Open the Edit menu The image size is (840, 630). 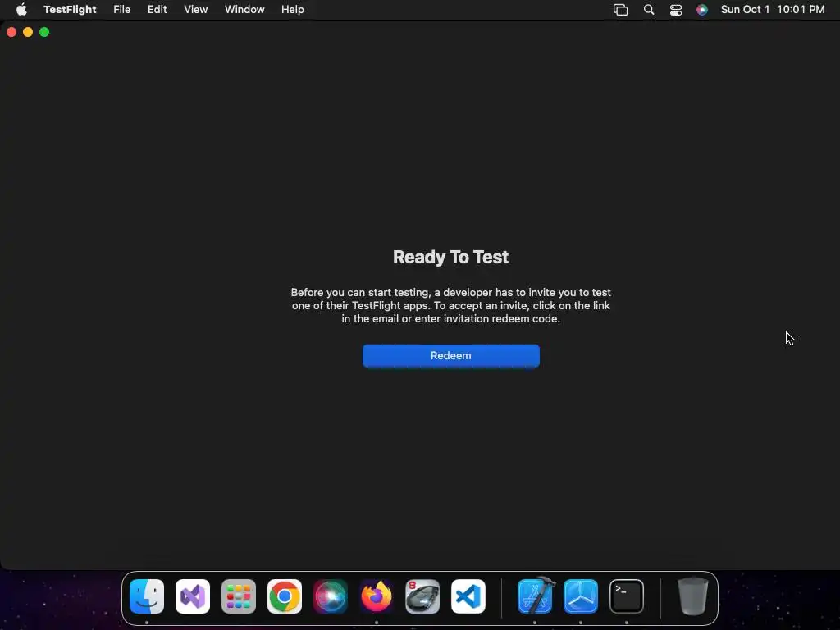tap(157, 10)
